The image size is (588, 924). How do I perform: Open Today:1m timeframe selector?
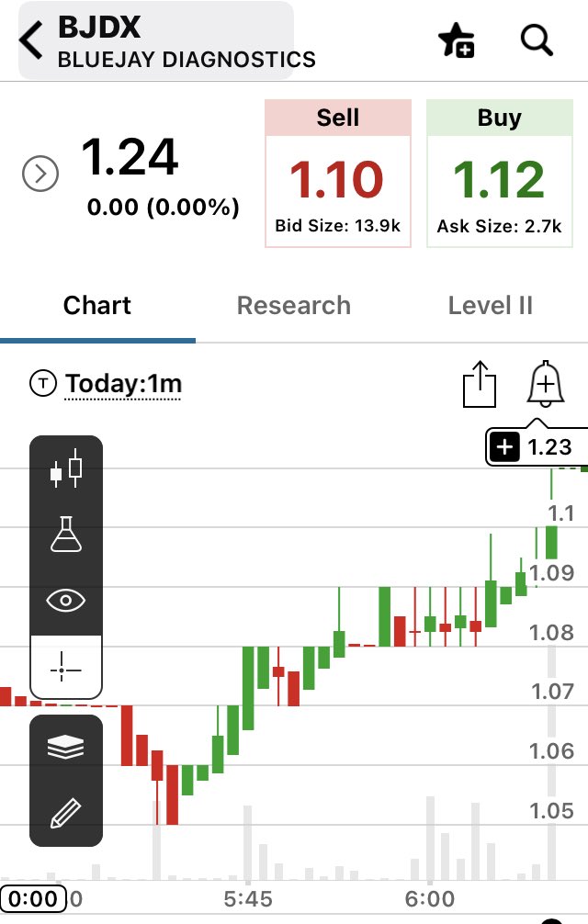click(123, 384)
